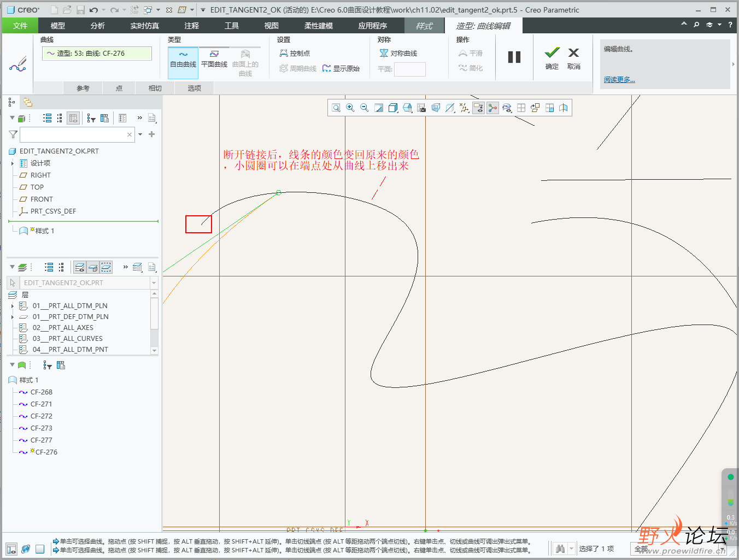Viewport: 739px width, 560px height.
Task: Select the 03__PRT_ALL_CURVES layer
Action: (x=67, y=339)
